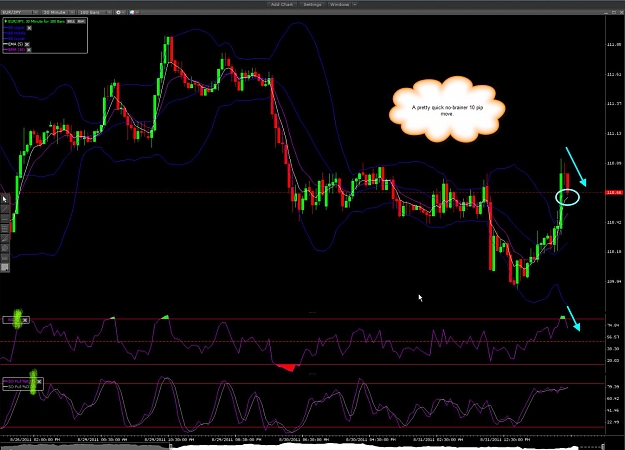The width and height of the screenshot is (625, 450).
Task: Expand the arrow beside Windows menu
Action: click(x=354, y=4)
